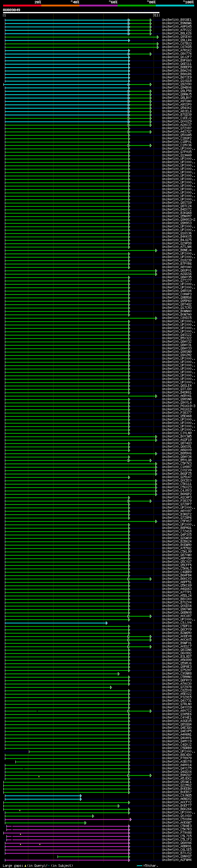Select the UniRef100_Q8T4Q3 label
The height and width of the screenshot is (868, 197).
(177, 443)
